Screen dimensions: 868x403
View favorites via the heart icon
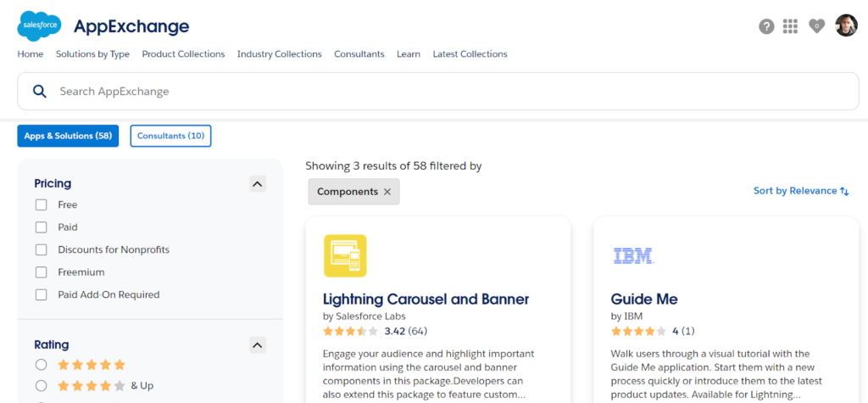point(816,26)
